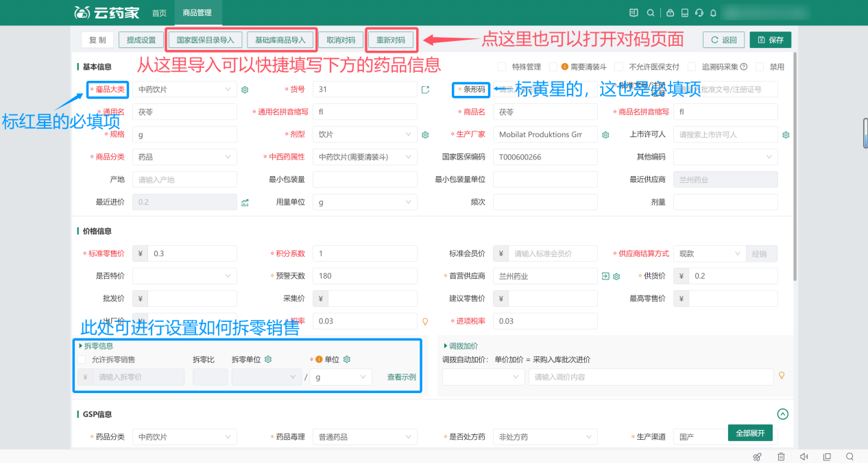This screenshot has width=868, height=463.
Task: Open the 供应商结算方式 dropdown showing 现款
Action: (x=709, y=253)
